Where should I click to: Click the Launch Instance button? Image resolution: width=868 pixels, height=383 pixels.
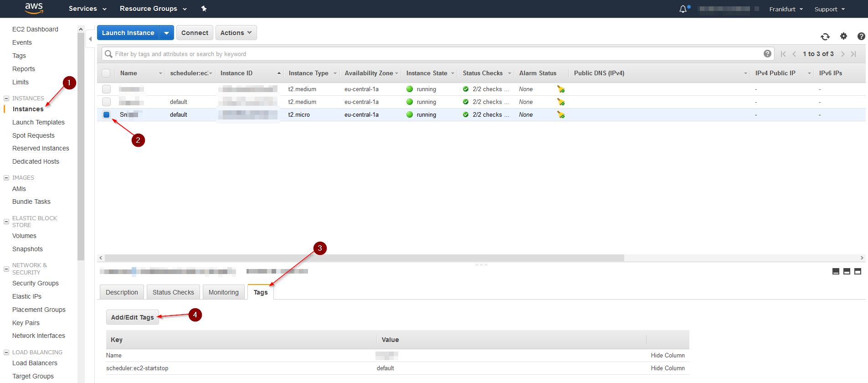[x=128, y=33]
